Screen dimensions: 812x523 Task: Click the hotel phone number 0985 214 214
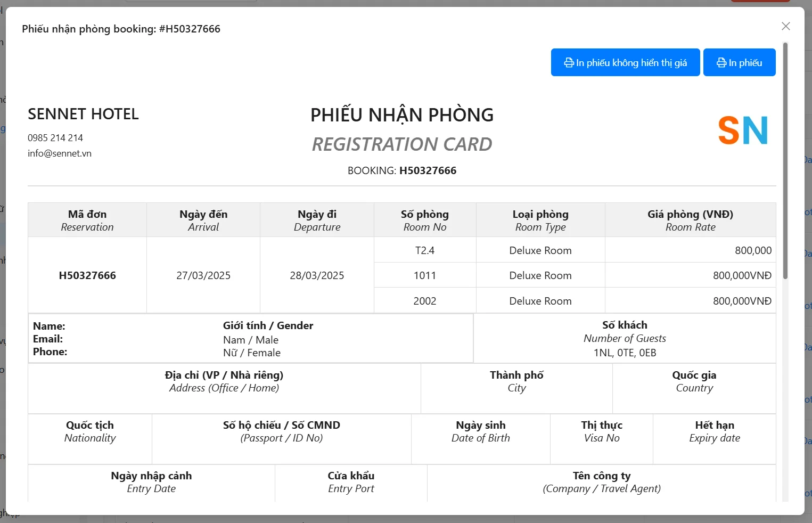(55, 138)
